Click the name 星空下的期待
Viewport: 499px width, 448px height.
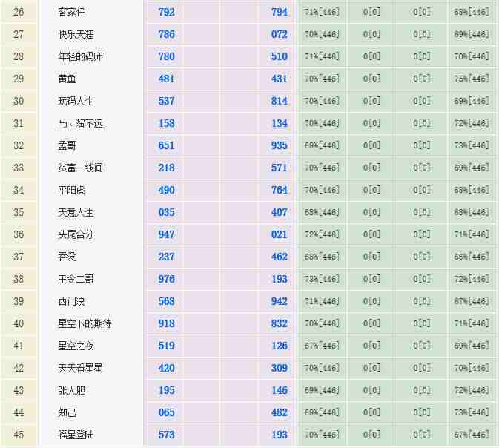pos(85,324)
